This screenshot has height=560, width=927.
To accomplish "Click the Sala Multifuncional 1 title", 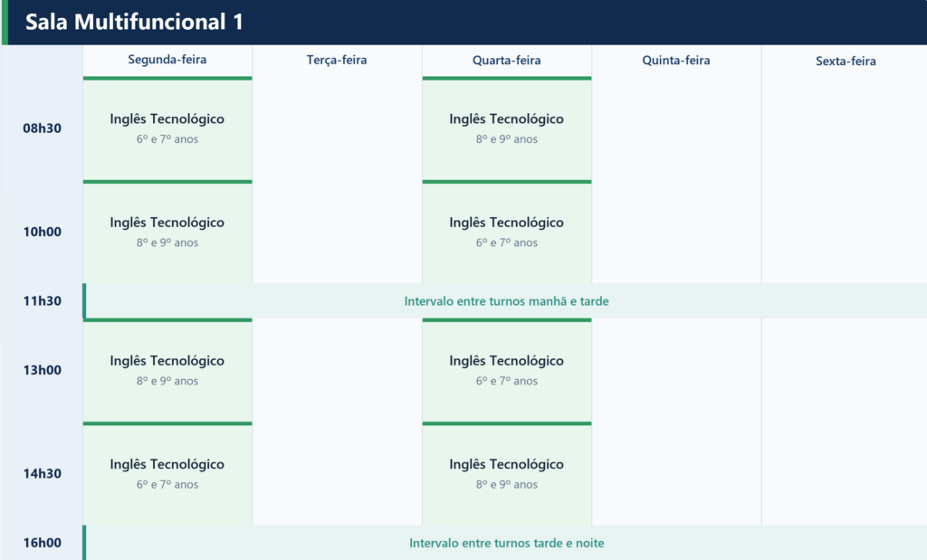I will tap(134, 22).
